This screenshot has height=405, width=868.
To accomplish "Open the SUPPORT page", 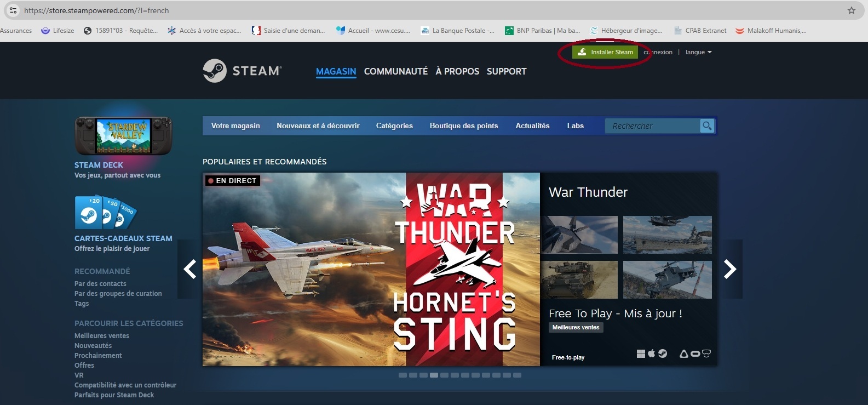I will point(507,71).
